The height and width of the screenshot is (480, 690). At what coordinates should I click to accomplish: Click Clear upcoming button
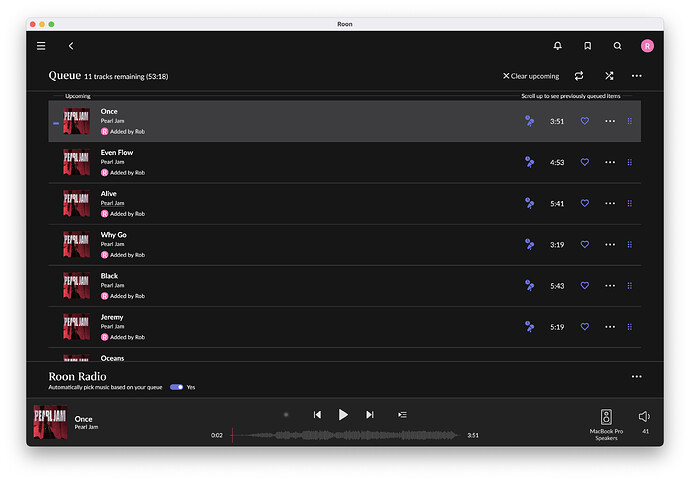tap(531, 76)
